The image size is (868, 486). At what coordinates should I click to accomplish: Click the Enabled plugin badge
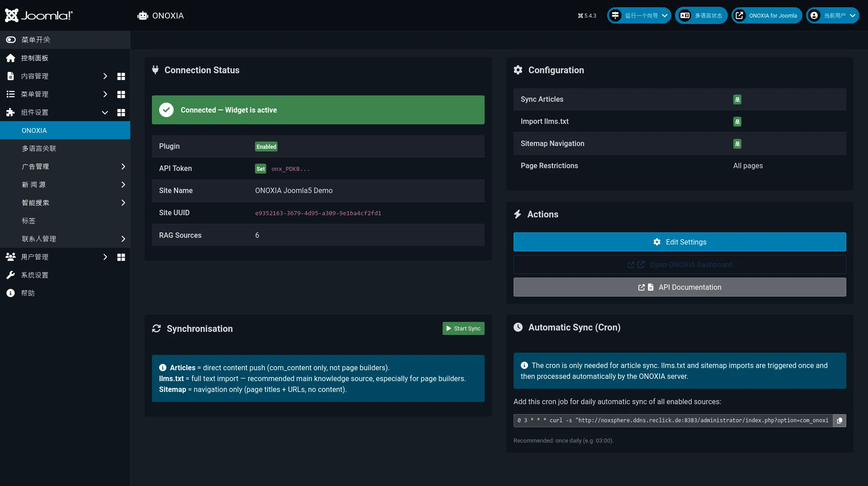point(266,146)
